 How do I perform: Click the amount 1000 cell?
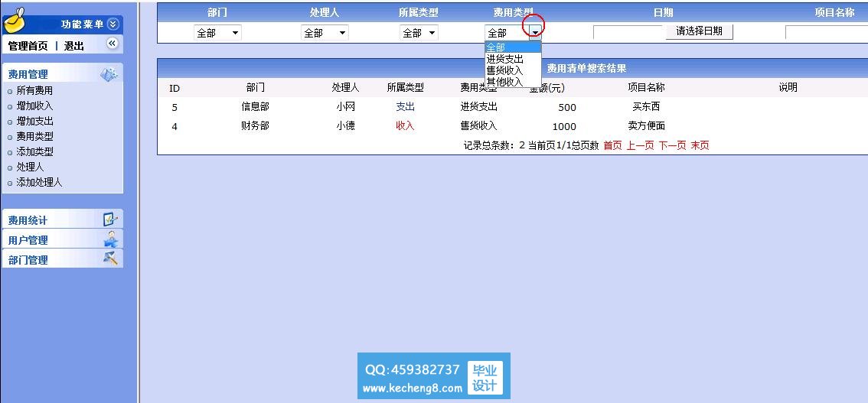point(564,127)
